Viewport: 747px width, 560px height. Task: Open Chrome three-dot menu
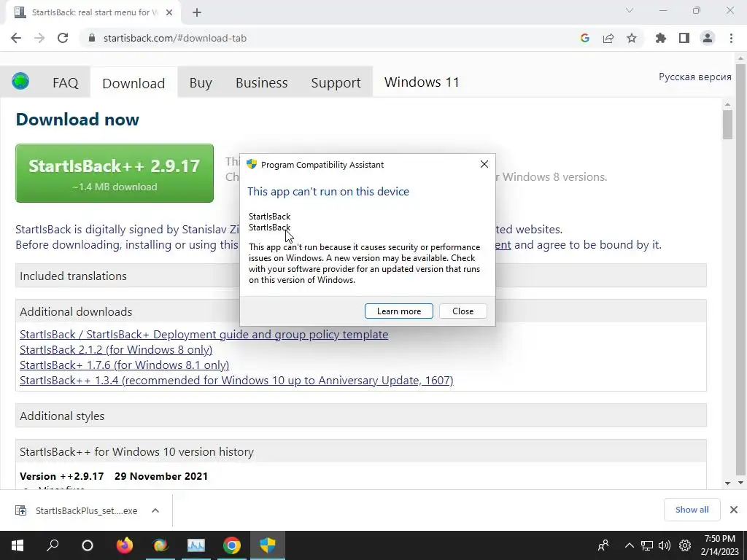pyautogui.click(x=731, y=38)
